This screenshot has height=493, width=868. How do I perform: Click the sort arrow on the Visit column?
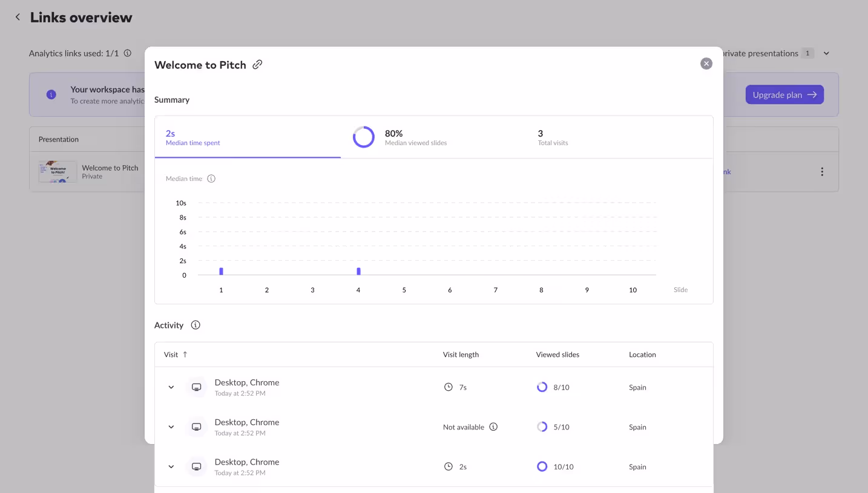coord(184,354)
